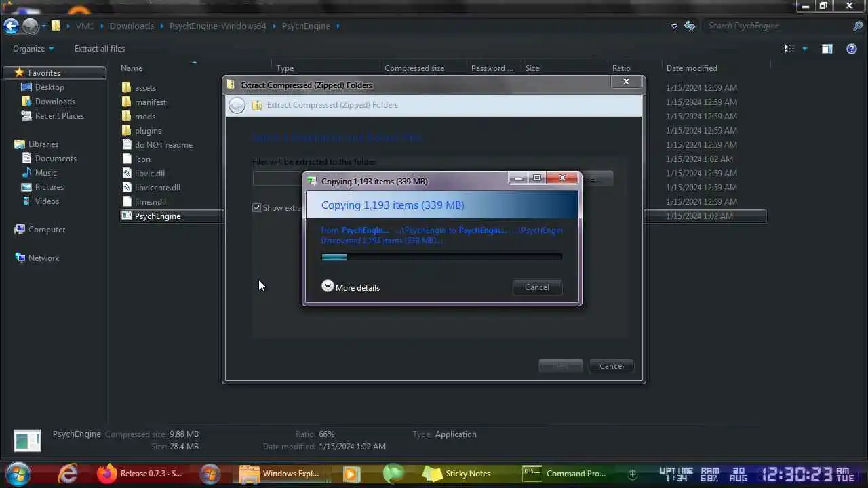Sort by the Size column header

(532, 68)
